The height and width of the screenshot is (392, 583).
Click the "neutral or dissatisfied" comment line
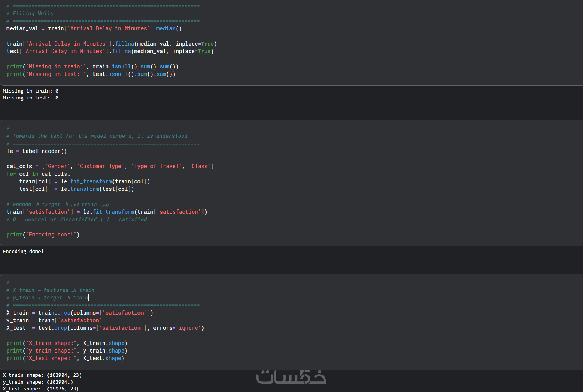pyautogui.click(x=76, y=220)
